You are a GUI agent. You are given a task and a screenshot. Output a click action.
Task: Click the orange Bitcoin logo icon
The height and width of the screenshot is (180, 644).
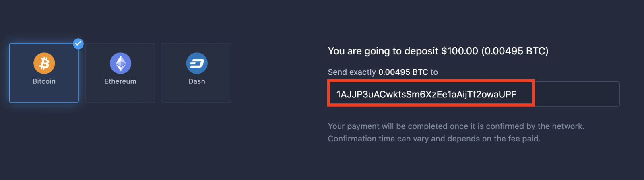(44, 63)
